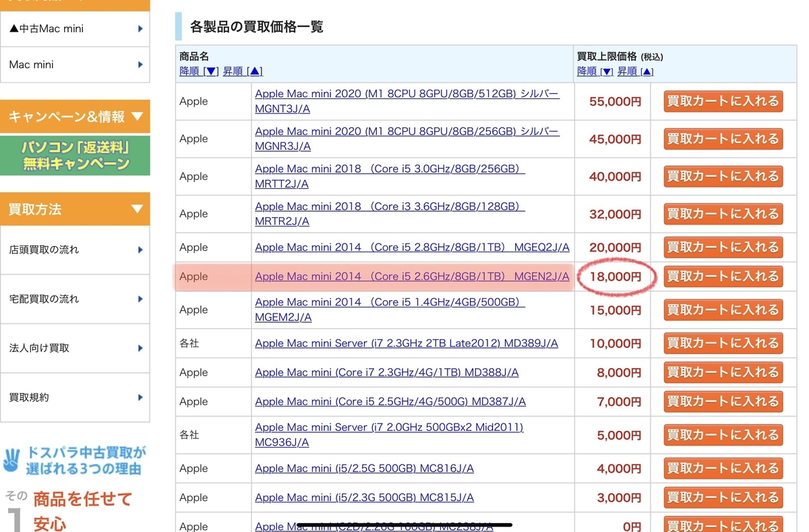Open Mac mini Server MD389J/A link
Image resolution: width=809 pixels, height=532 pixels.
[x=407, y=343]
